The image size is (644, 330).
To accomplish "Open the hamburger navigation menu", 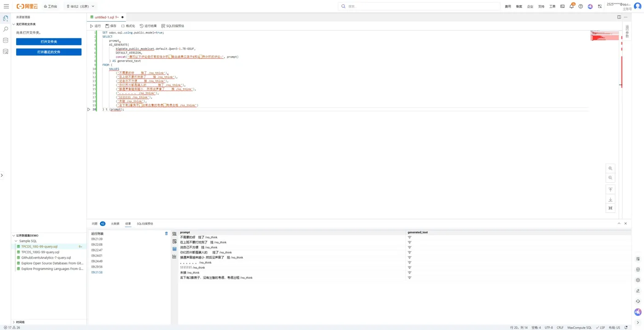I will pos(6,6).
